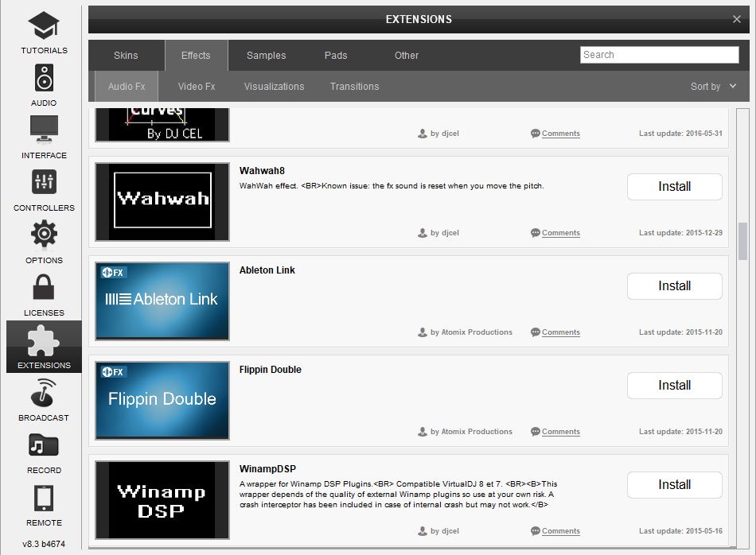756x555 pixels.
Task: Switch to the Effects tab
Action: tap(196, 56)
